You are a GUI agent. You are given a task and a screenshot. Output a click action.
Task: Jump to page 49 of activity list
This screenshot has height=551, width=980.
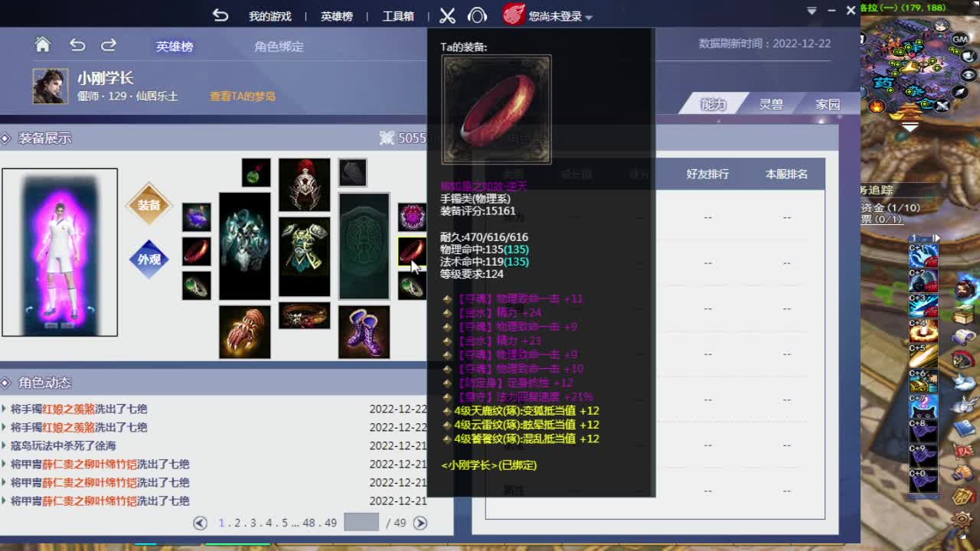pyautogui.click(x=331, y=523)
